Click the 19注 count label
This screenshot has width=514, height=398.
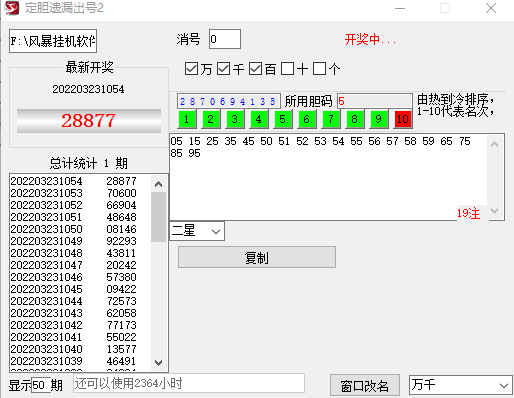point(468,213)
